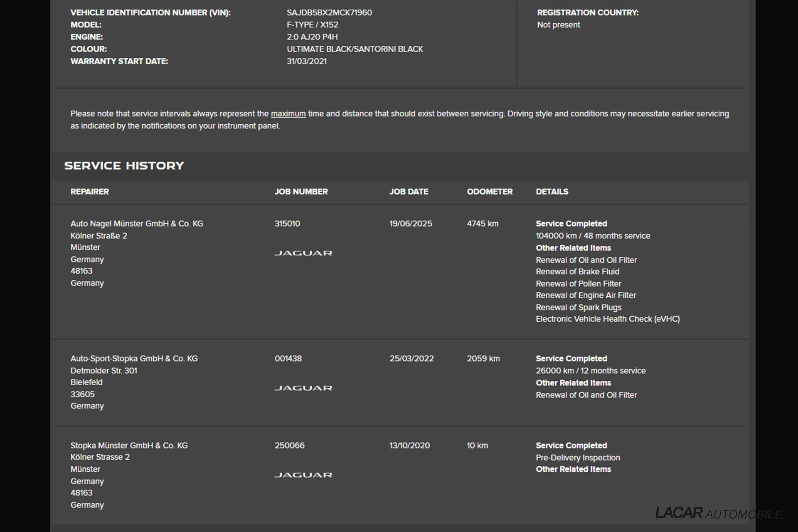
Task: Click the Repairer column header
Action: [x=89, y=192]
